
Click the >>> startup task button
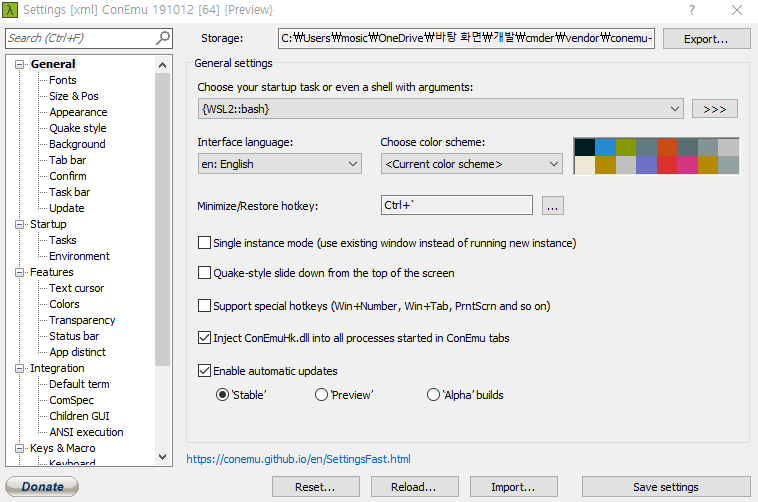714,109
